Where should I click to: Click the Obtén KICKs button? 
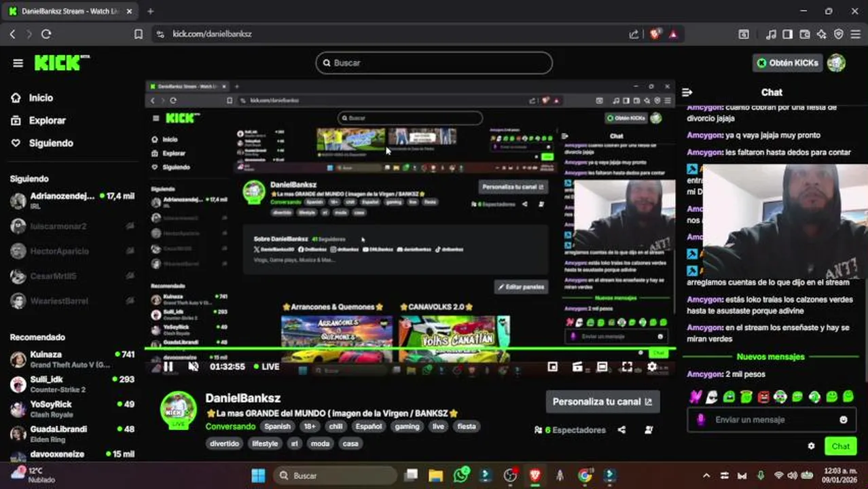click(787, 62)
